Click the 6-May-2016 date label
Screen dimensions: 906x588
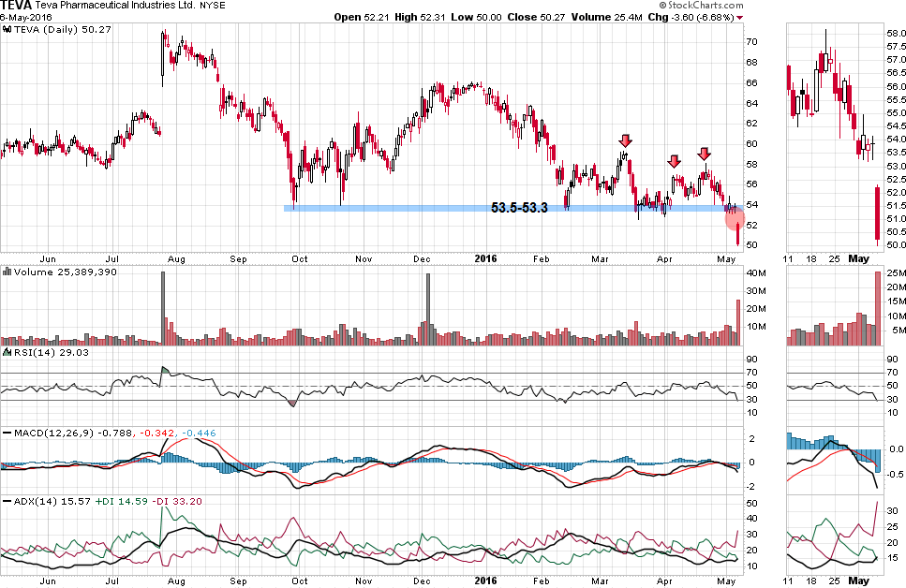(x=26, y=18)
